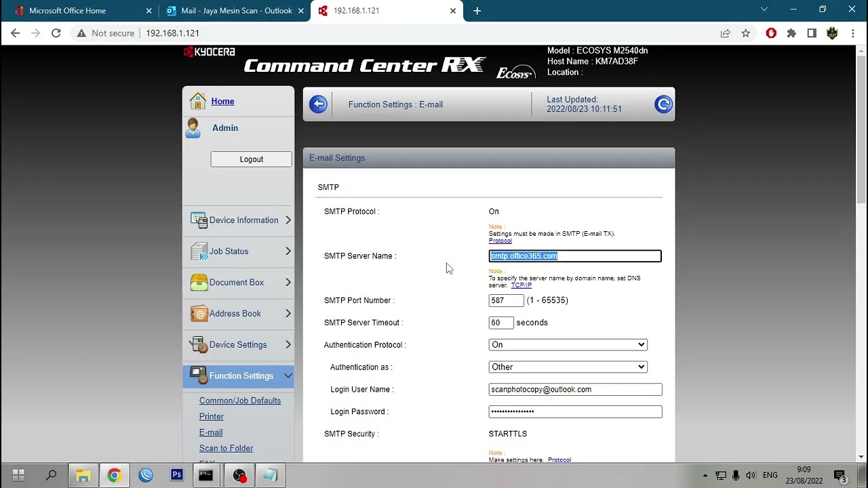Open Common/Job Defaults link
Viewport: 868px width, 488px height.
click(240, 401)
